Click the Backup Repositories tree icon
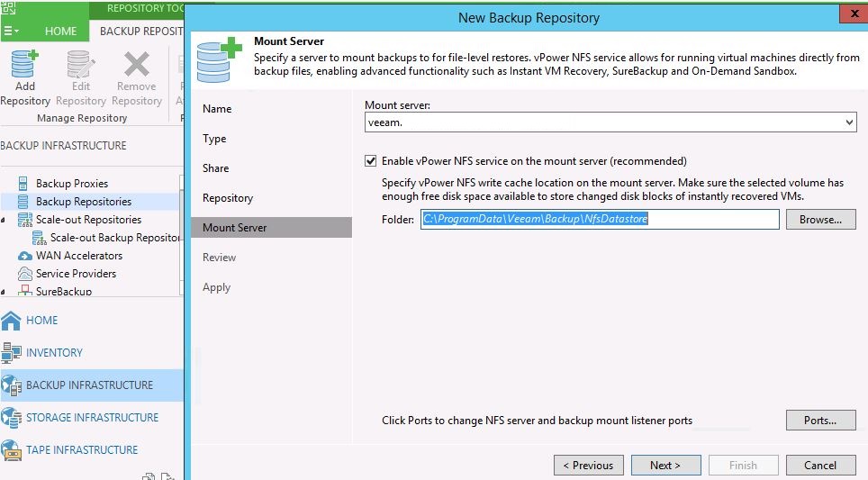The width and height of the screenshot is (868, 480). click(23, 202)
